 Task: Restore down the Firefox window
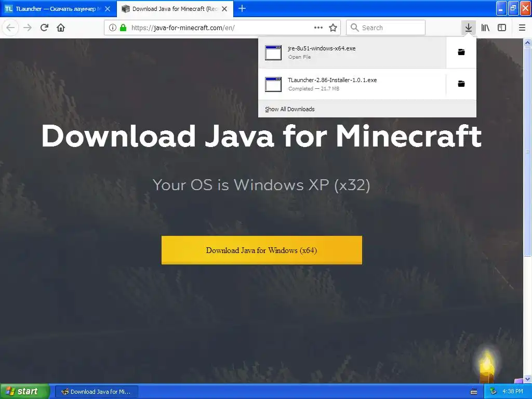tap(513, 8)
